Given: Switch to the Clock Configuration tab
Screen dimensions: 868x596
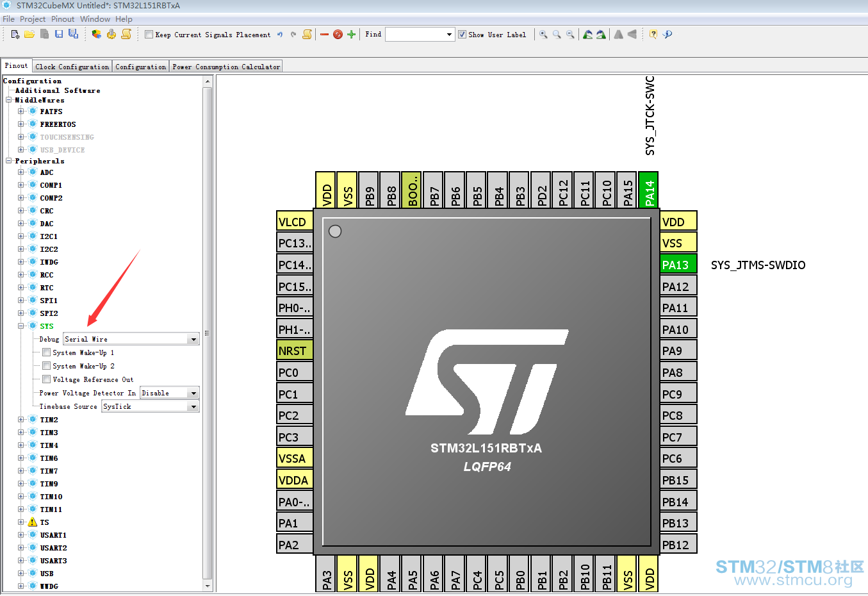Looking at the screenshot, I should (x=72, y=67).
